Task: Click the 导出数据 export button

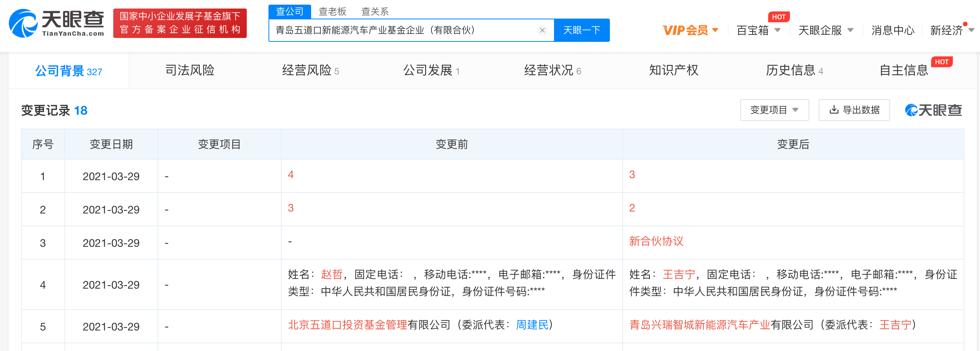Action: pos(854,110)
